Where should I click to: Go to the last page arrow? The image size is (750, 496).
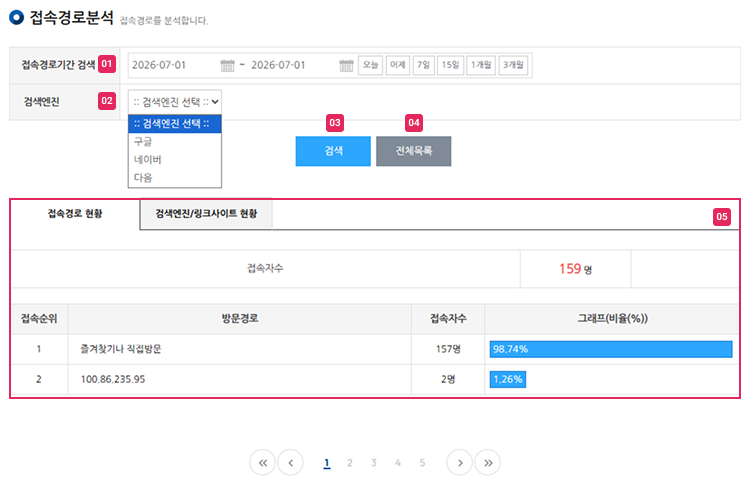click(x=487, y=463)
